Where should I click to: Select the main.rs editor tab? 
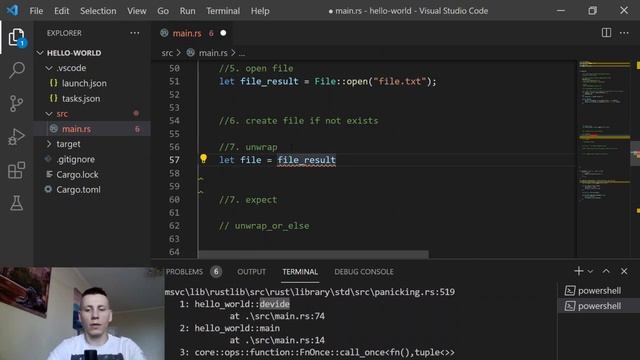[x=192, y=33]
